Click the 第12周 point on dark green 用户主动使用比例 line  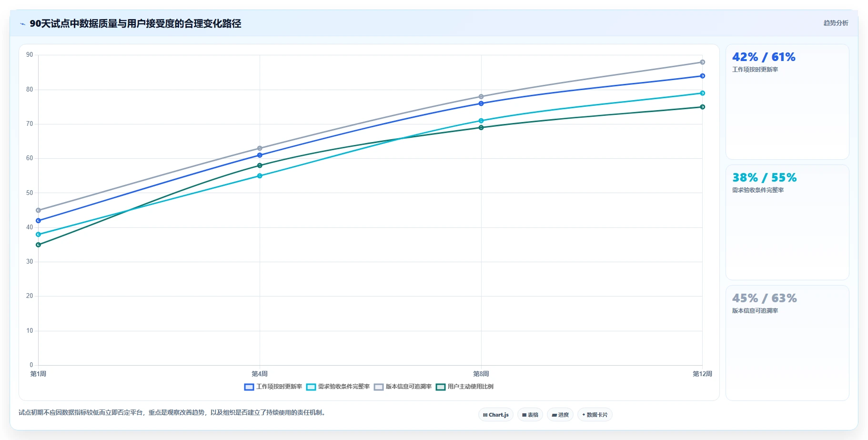pyautogui.click(x=702, y=107)
